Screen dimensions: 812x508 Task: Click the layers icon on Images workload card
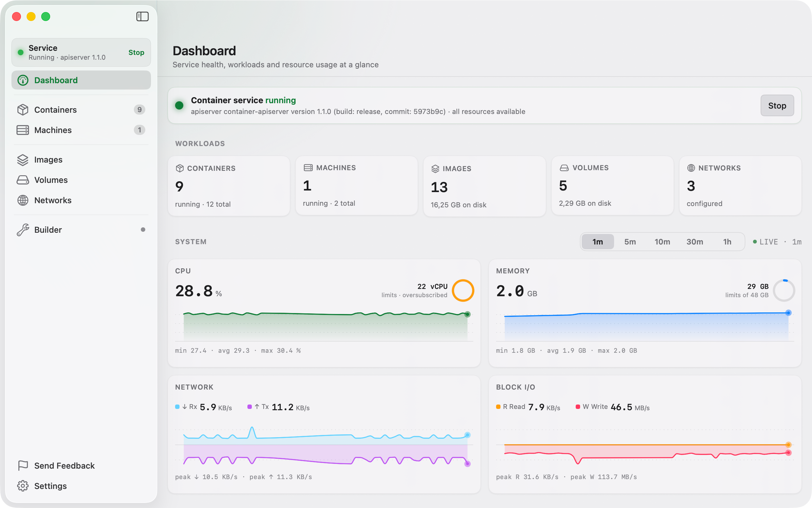[x=435, y=169]
